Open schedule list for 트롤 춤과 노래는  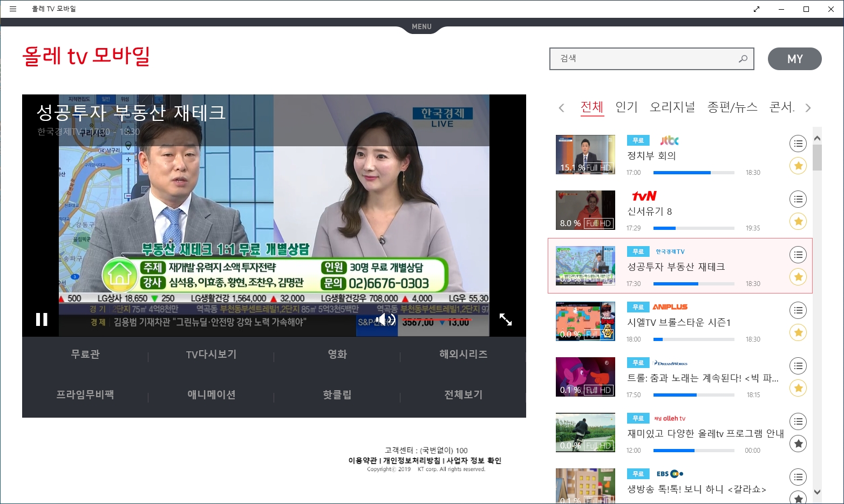798,366
